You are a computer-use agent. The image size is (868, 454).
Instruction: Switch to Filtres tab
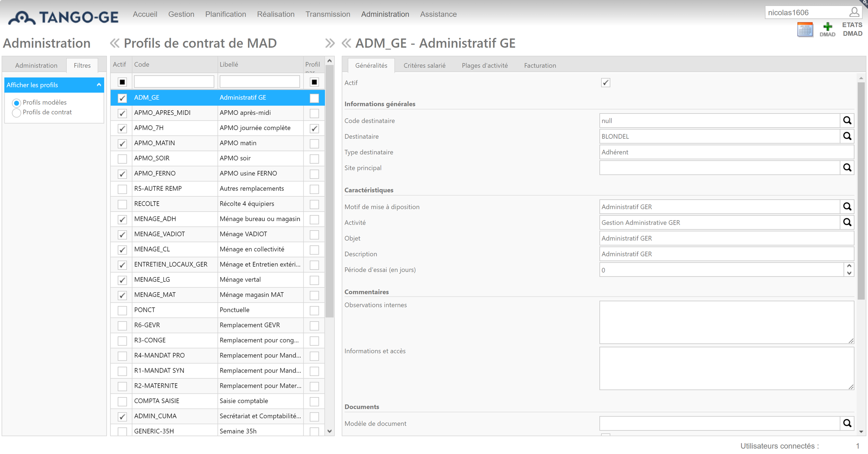(x=82, y=66)
